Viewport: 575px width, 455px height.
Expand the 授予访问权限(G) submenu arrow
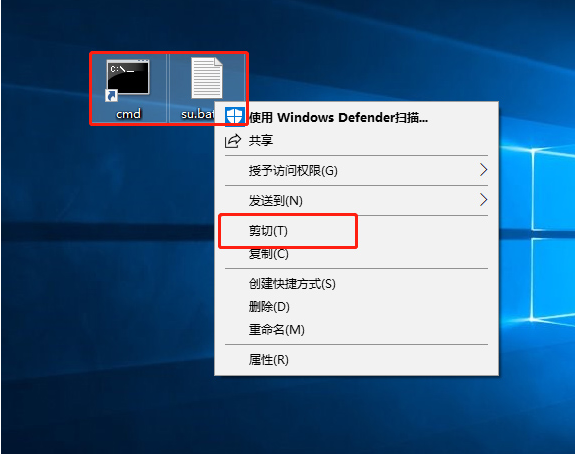483,170
